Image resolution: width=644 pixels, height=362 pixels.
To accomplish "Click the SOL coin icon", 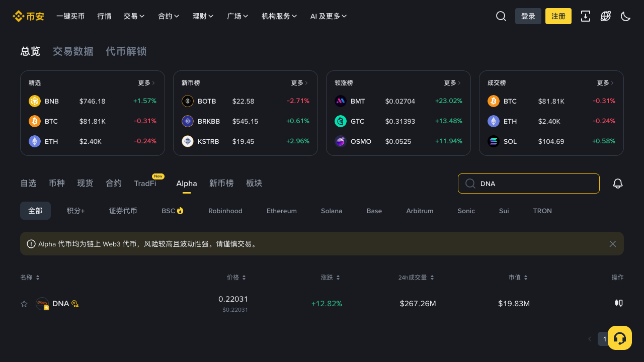I will click(x=494, y=141).
